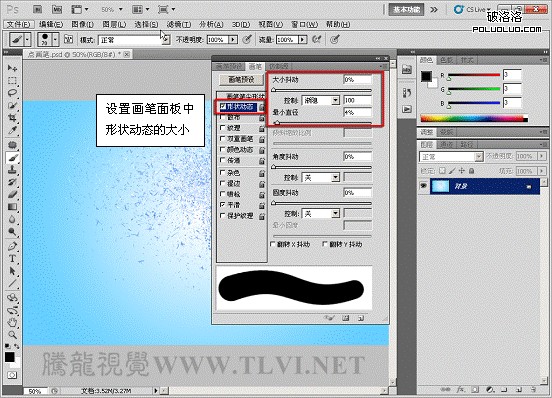The image size is (552, 398).
Task: Uncheck the 平滑 option
Action: pos(222,204)
